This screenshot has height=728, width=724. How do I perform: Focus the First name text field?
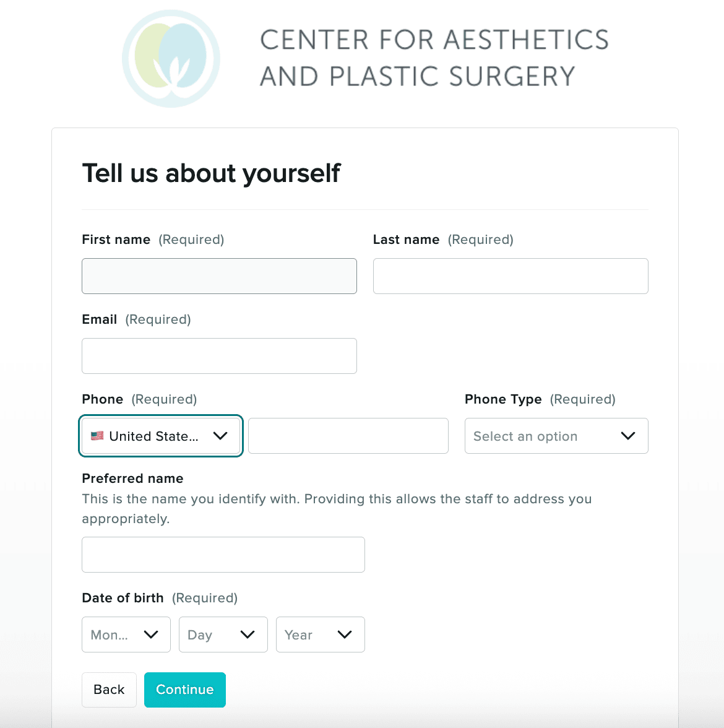tap(219, 276)
